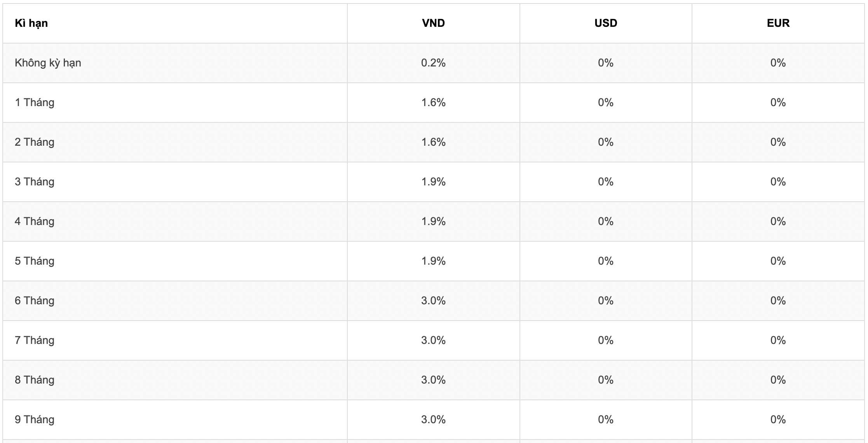Click USD rate in 8 Tháng row
This screenshot has width=868, height=443.
pyautogui.click(x=606, y=380)
